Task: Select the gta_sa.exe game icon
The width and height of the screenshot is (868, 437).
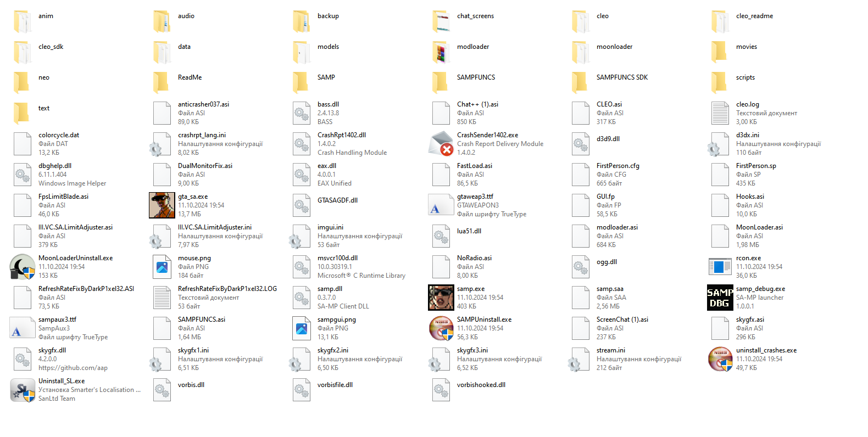Action: click(162, 205)
